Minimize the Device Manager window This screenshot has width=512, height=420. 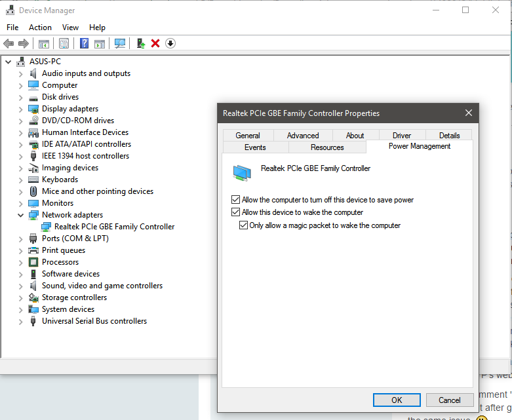435,10
